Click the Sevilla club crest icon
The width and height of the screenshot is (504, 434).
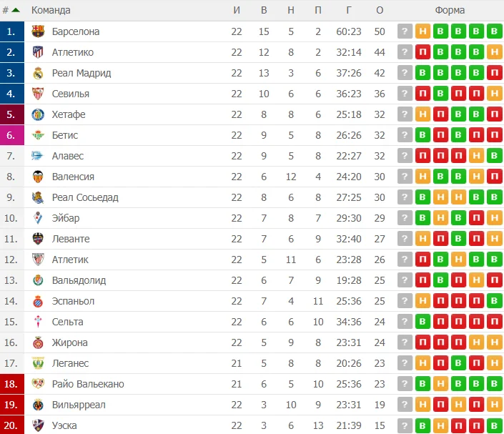(38, 94)
